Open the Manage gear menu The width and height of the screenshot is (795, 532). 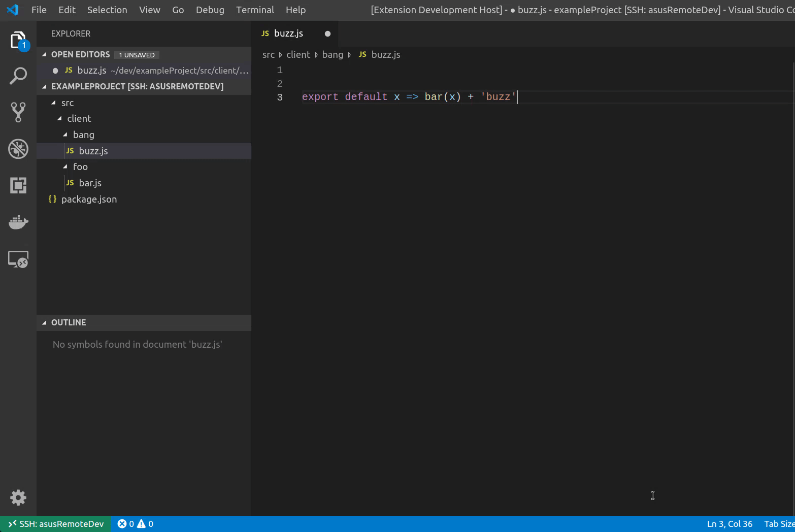[18, 497]
